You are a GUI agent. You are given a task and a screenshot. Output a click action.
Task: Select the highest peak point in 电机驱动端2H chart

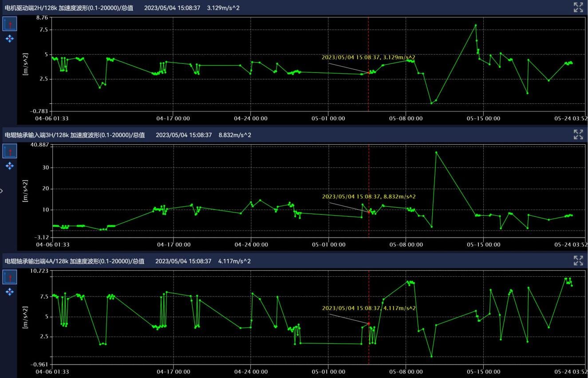pyautogui.click(x=475, y=25)
